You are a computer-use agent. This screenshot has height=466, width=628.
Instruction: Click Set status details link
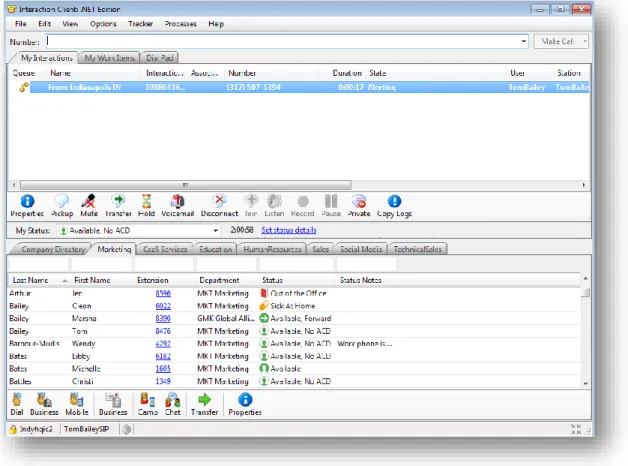(x=288, y=230)
